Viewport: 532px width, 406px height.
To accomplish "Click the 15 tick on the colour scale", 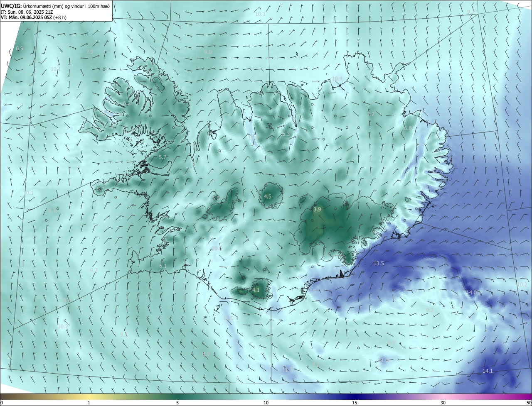I will 355,403.
